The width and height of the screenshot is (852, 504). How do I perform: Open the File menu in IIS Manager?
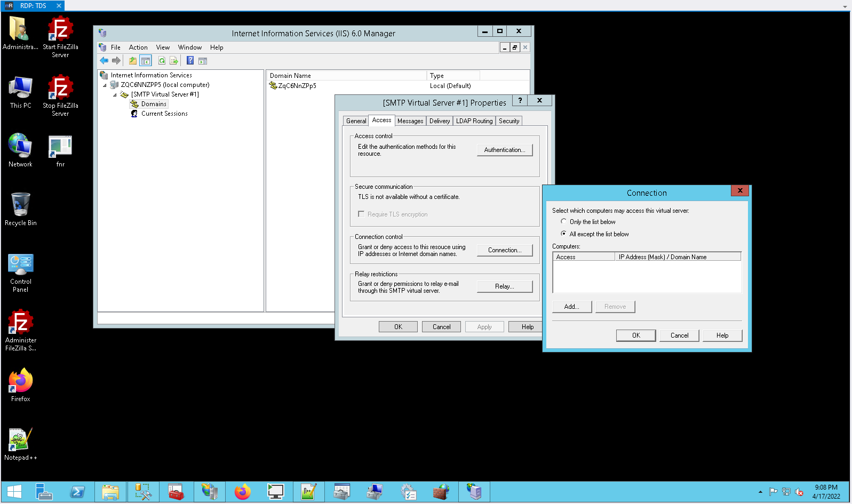[x=115, y=47]
